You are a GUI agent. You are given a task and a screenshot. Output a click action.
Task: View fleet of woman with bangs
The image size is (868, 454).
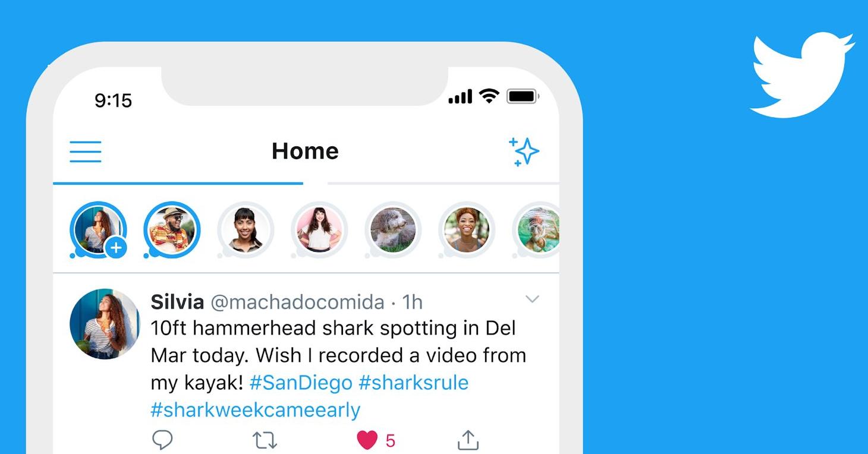(246, 230)
